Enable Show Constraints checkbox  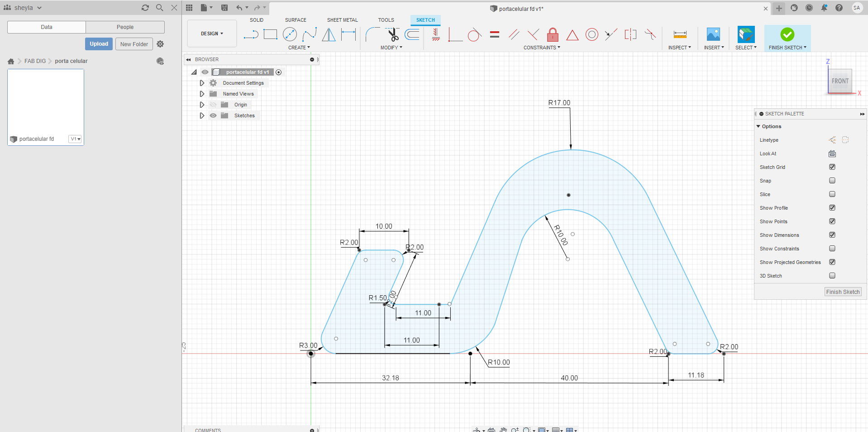pos(832,249)
